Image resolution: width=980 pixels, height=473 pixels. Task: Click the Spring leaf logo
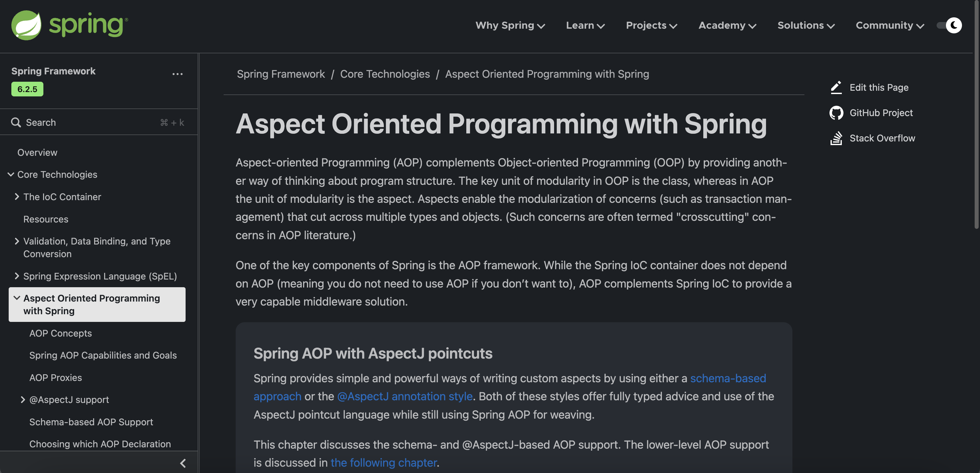pos(27,25)
